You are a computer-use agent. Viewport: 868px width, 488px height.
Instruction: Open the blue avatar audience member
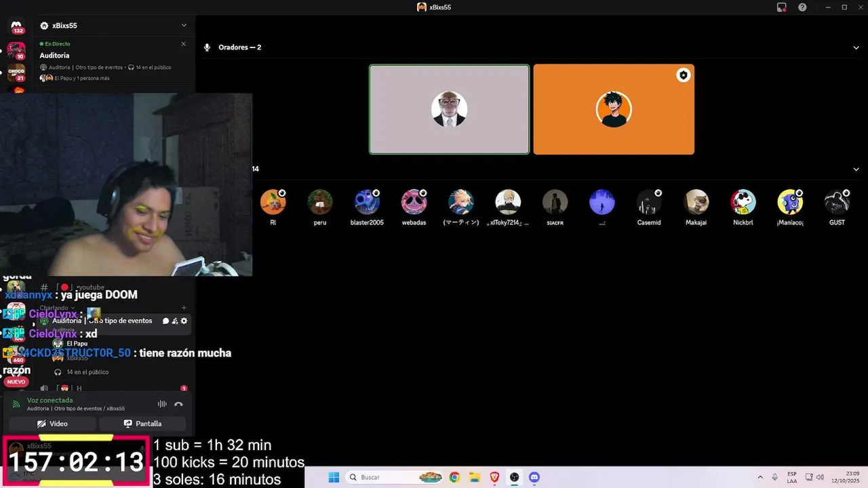[x=602, y=202]
